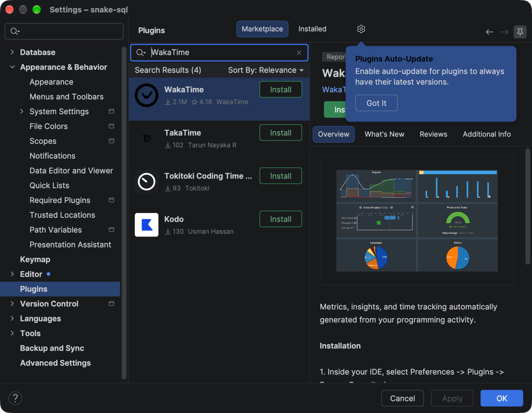Expand the Version Control section
Viewport: 532px width, 413px height.
(12, 304)
